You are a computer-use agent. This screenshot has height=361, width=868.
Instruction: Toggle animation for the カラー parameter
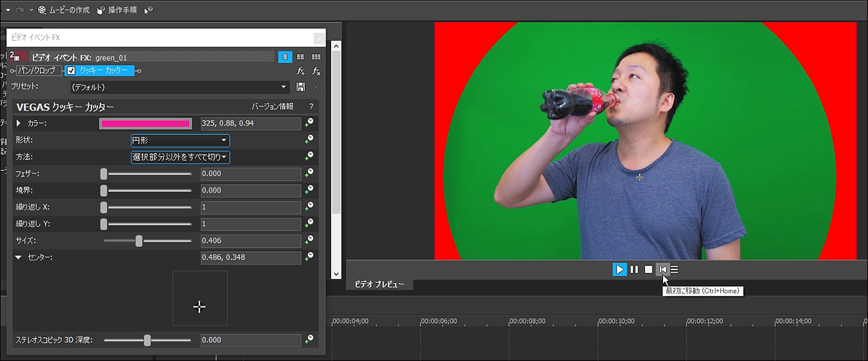[x=309, y=123]
